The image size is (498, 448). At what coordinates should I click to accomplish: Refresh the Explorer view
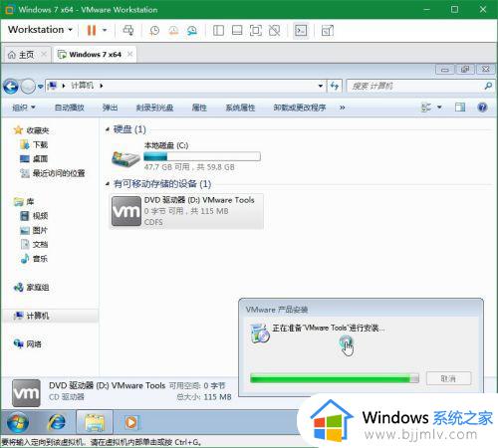pos(335,86)
